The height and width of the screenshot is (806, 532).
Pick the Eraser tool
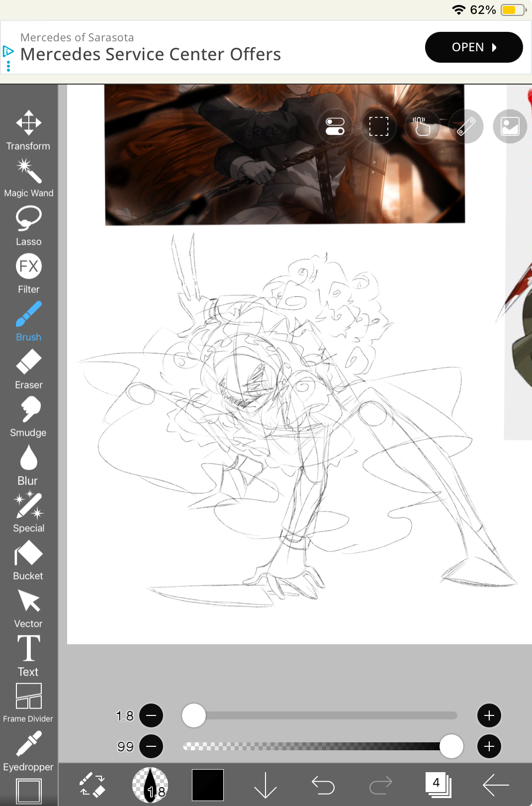click(28, 369)
